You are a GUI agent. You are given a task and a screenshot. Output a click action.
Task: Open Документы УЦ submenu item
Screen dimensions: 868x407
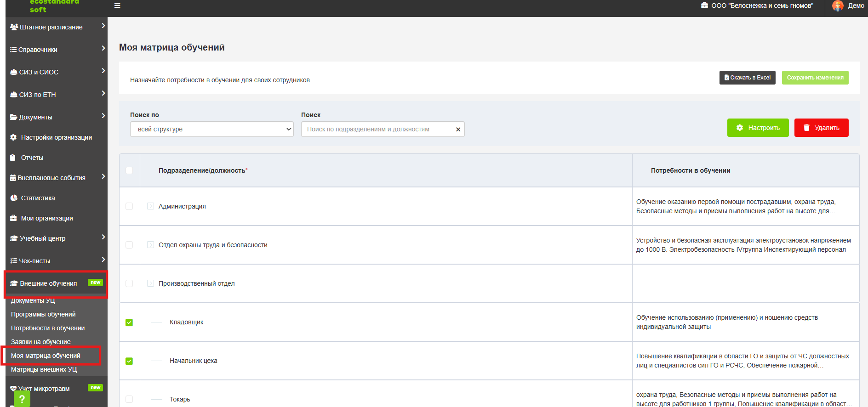(33, 300)
